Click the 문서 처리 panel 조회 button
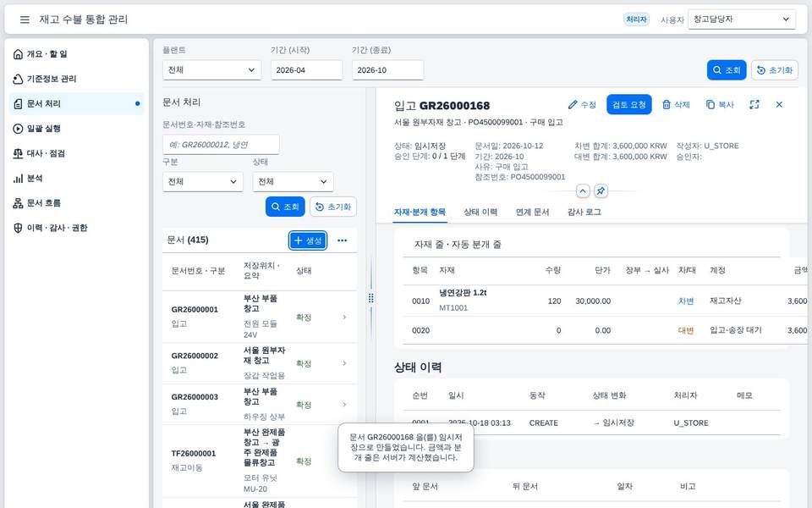812x508 pixels. (285, 207)
